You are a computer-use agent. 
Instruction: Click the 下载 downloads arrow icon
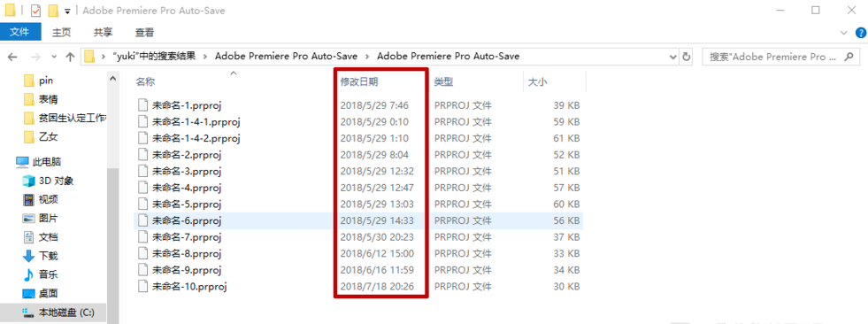28,256
